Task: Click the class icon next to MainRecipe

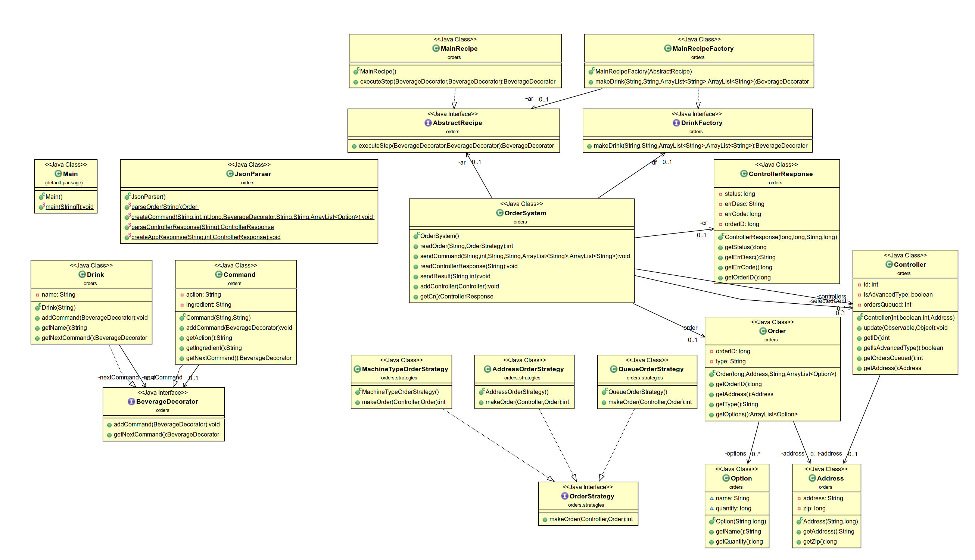Action: coord(436,48)
